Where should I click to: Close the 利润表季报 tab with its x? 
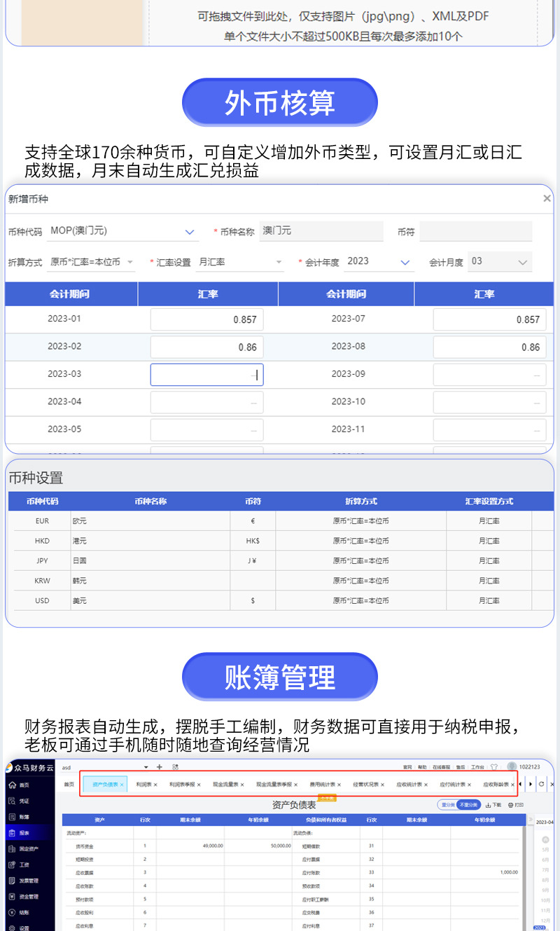coord(199,785)
